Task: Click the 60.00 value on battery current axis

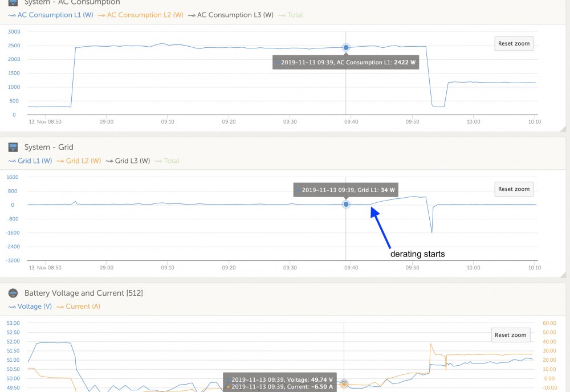Action: coord(549,323)
